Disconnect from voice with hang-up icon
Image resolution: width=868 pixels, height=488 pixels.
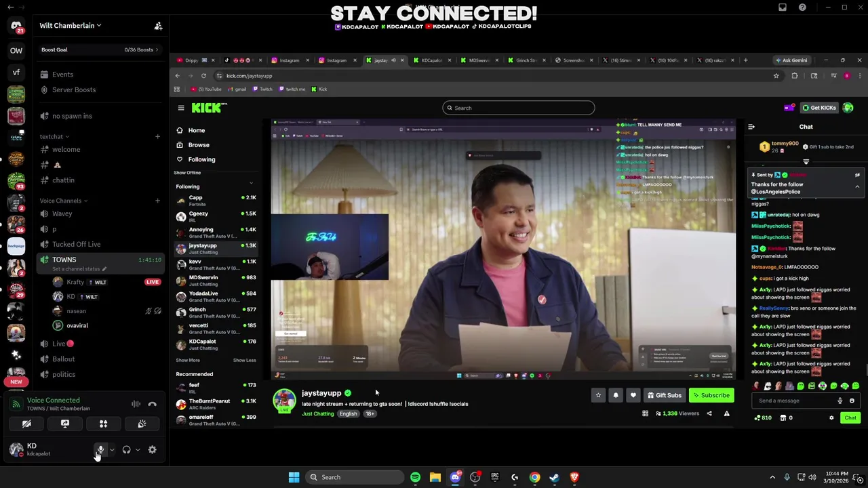152,404
